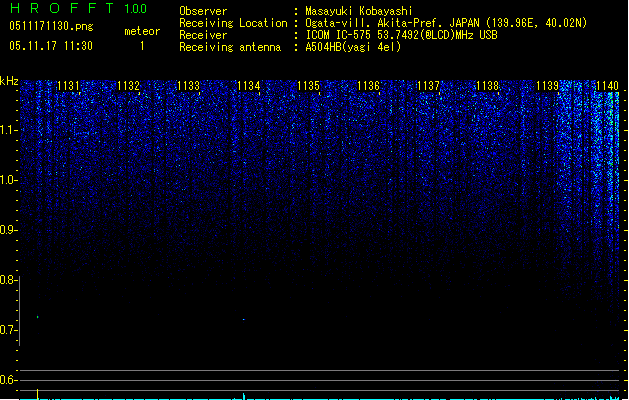Click the receiver text ICOM IC-575 53.7492 MHz
This screenshot has width=629, height=400.
click(402, 35)
